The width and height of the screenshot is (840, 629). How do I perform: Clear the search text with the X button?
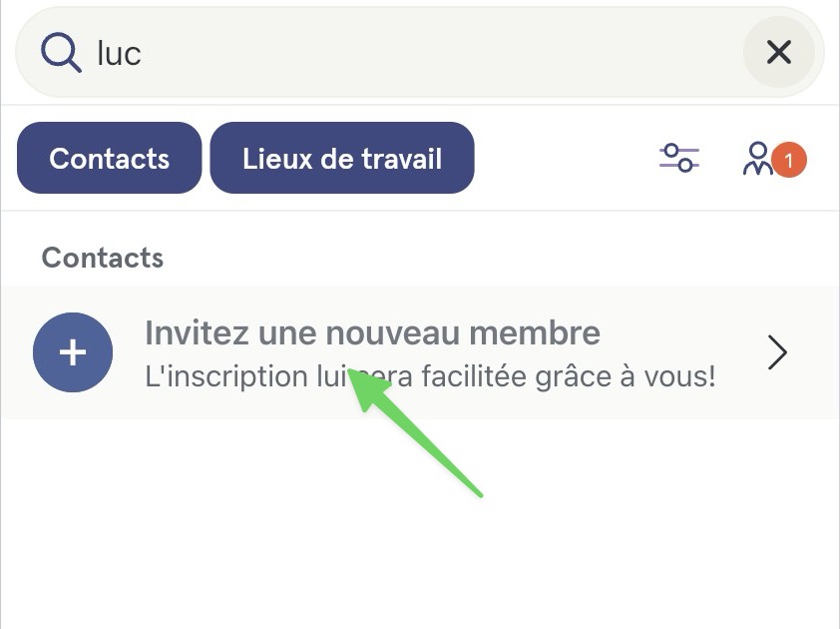779,52
